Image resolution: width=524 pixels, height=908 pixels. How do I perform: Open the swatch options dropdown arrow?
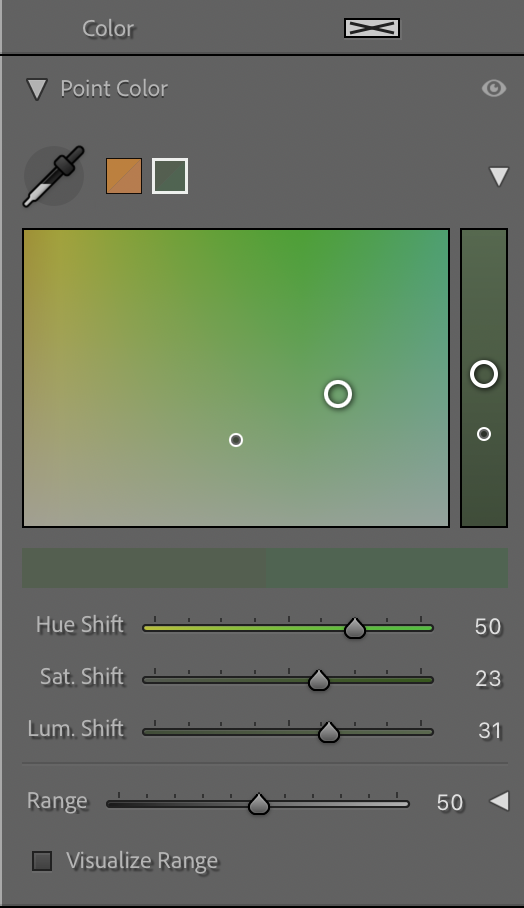[499, 176]
